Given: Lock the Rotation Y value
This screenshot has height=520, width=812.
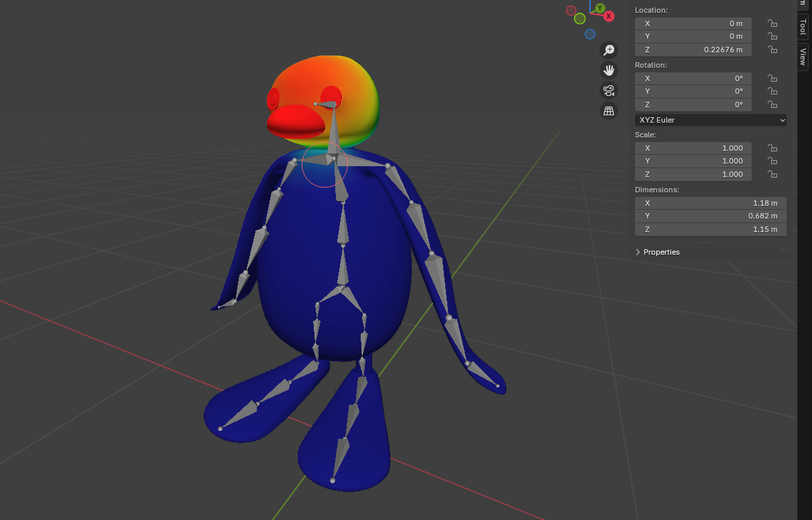Looking at the screenshot, I should click(x=772, y=91).
